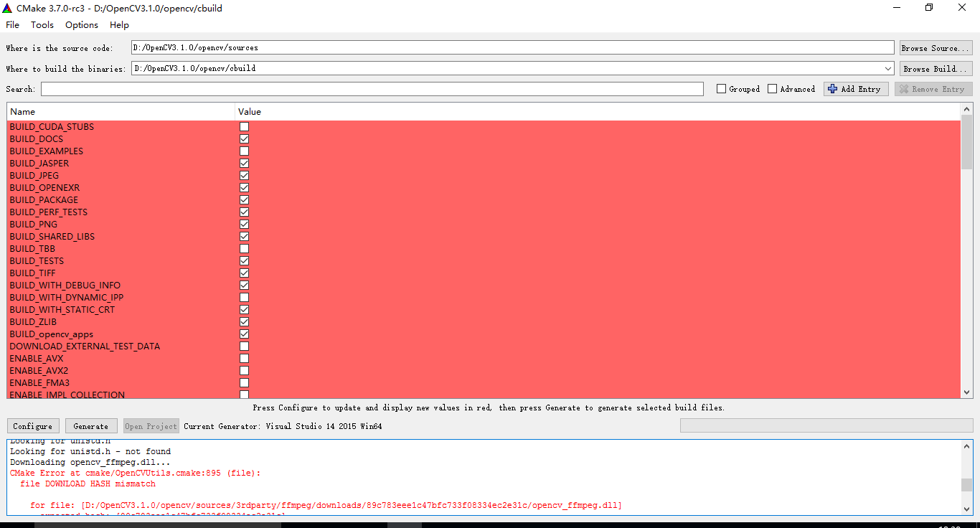Click the 'Downloading opencv_ffmpeg.dll...' log line

pos(90,463)
